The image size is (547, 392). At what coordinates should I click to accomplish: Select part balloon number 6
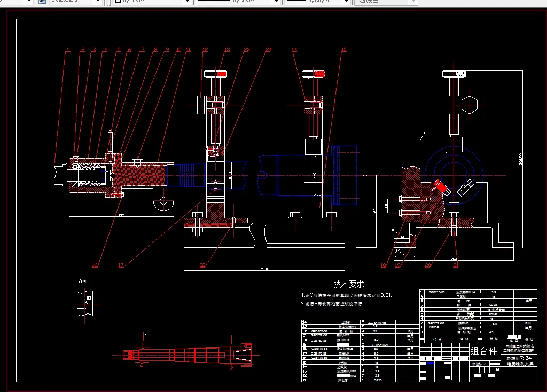tap(129, 50)
